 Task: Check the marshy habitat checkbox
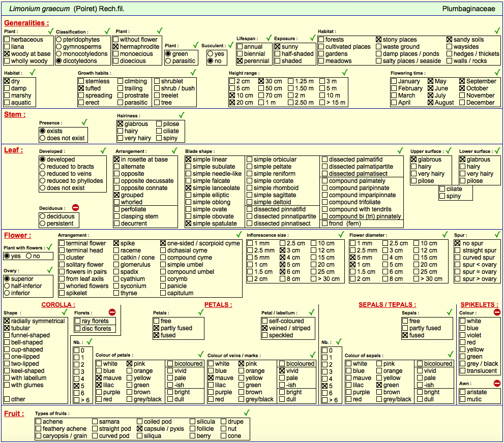click(7, 96)
